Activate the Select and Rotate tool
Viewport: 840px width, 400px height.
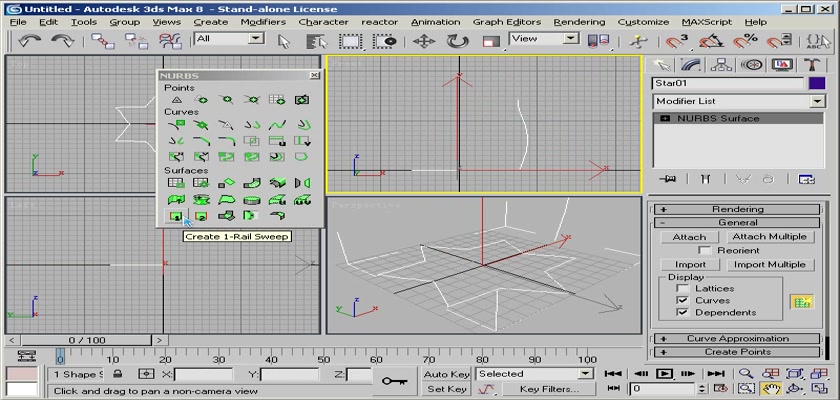click(x=457, y=41)
